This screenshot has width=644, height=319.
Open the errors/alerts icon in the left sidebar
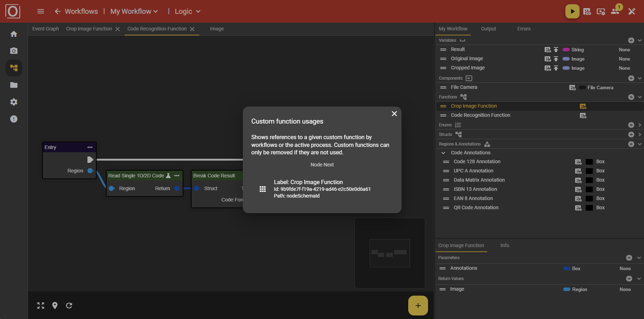(13, 119)
